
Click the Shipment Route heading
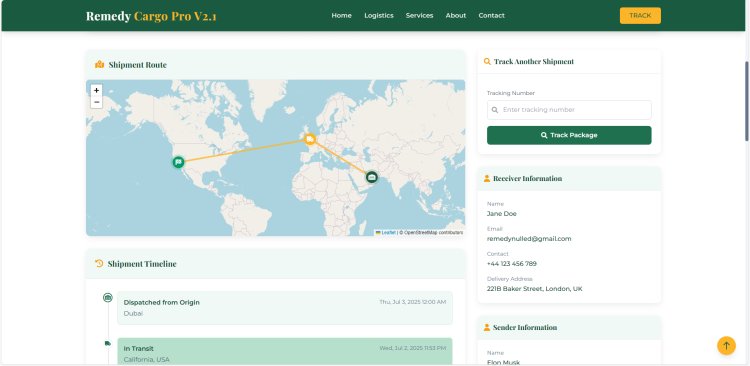coord(138,65)
